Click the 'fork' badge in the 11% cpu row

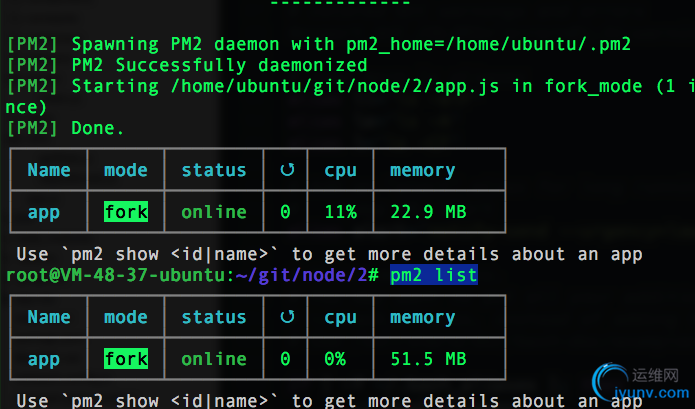point(126,212)
